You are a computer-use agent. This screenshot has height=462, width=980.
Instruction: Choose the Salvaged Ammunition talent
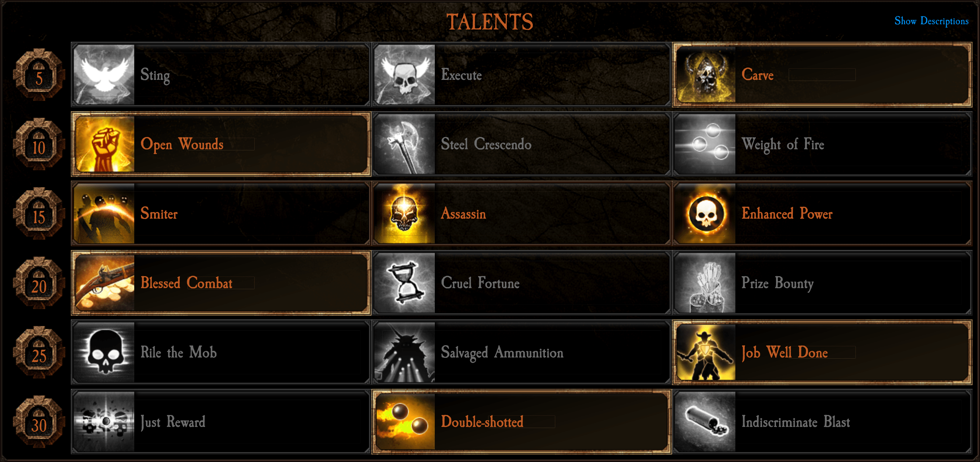pos(521,352)
